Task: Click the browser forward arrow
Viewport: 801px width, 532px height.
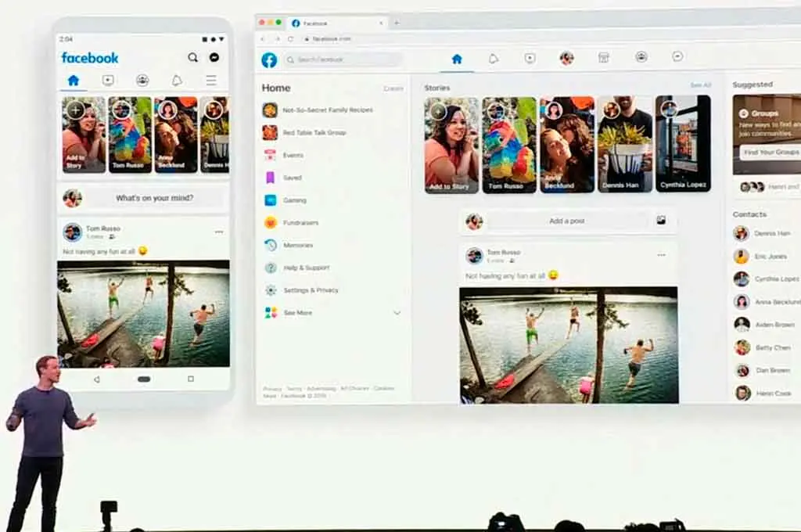Action: (278, 39)
